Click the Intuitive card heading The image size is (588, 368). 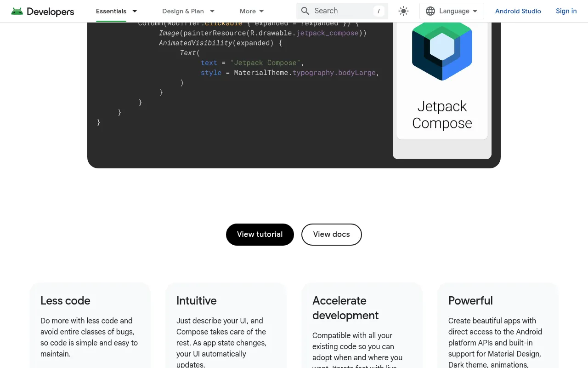pos(196,301)
